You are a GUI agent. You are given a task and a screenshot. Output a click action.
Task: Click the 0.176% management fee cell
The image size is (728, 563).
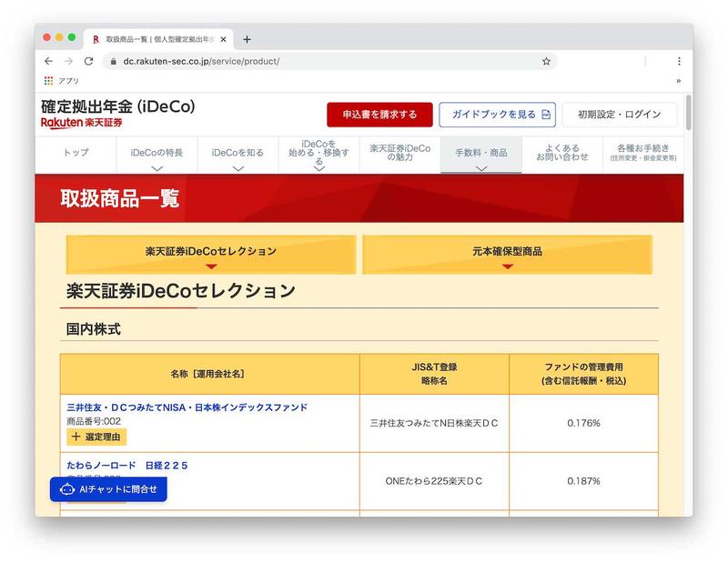583,423
